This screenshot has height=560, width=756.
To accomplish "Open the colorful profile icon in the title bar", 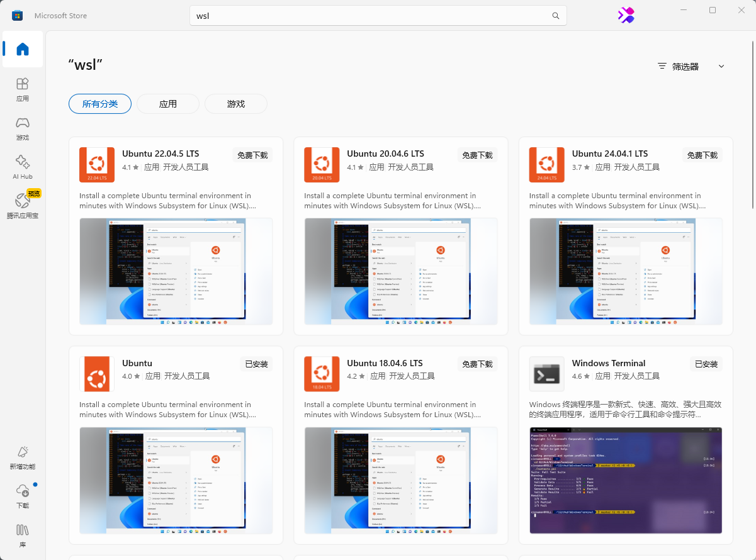I will coord(626,16).
